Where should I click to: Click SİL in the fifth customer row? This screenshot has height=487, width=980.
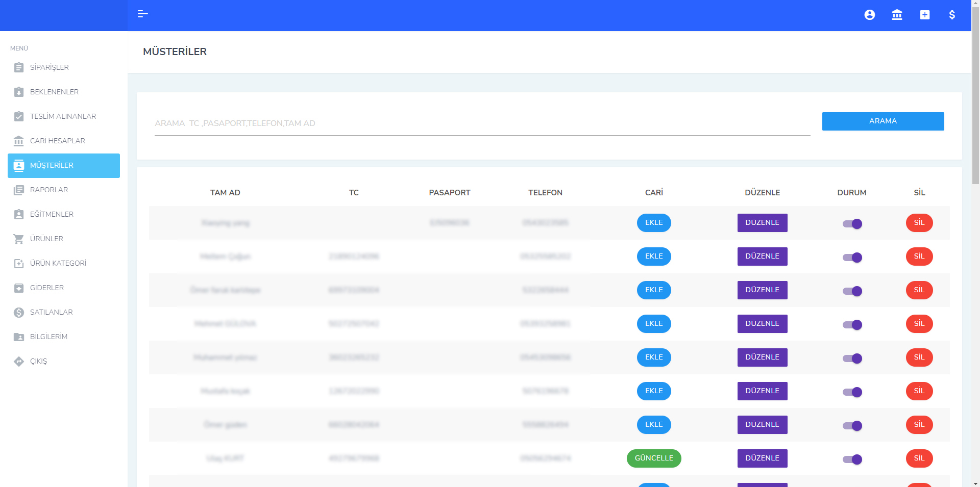(919, 357)
